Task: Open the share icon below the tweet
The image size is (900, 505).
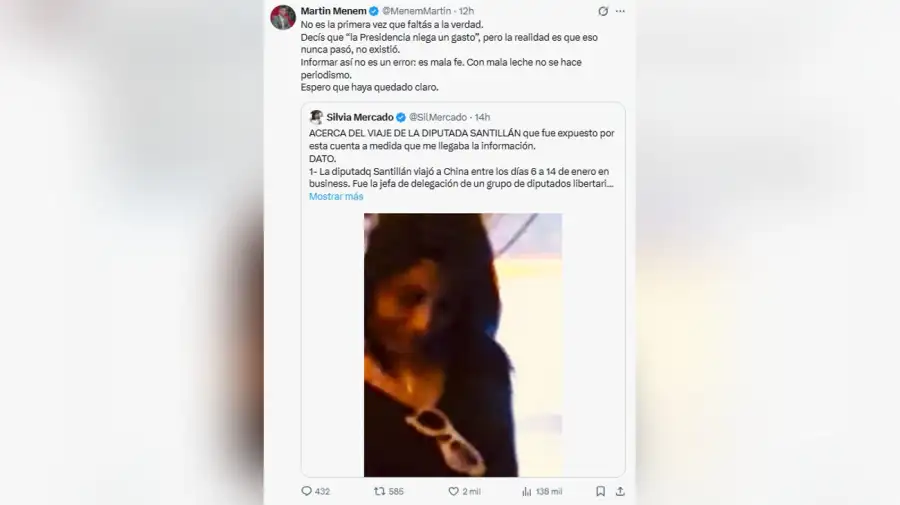Action: (x=620, y=491)
